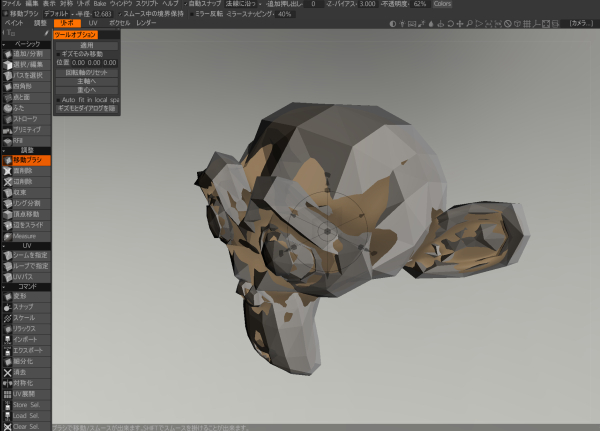Click the インポート (Import) command

point(26,339)
